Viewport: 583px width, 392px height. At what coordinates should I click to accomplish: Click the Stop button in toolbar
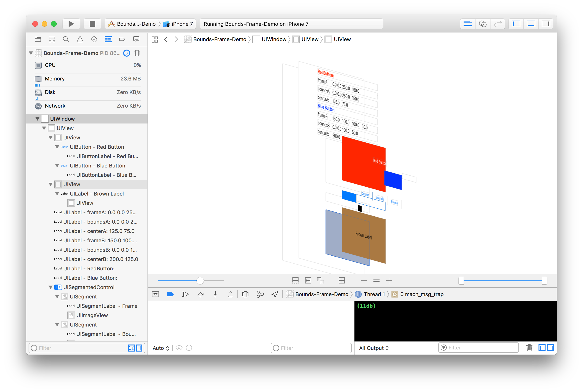pyautogui.click(x=92, y=24)
